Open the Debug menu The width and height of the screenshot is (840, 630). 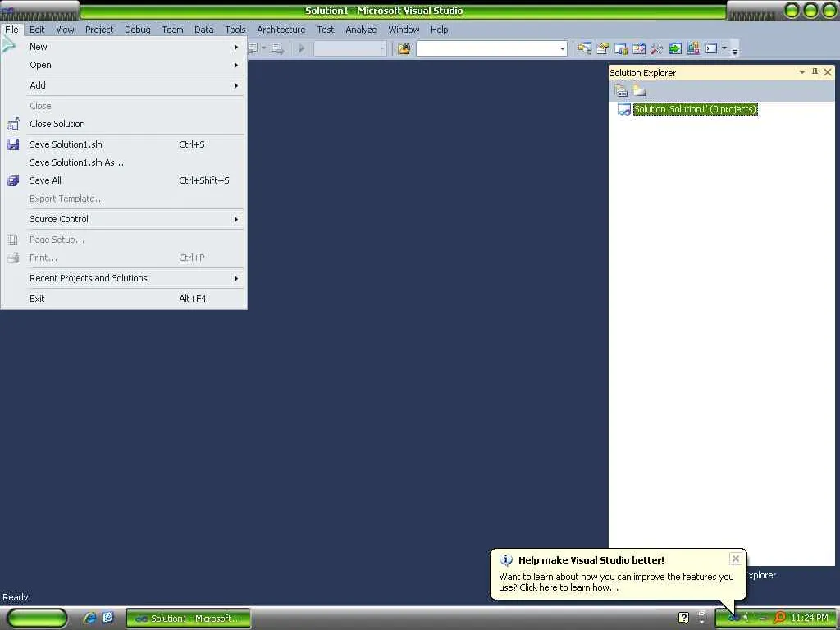click(x=138, y=30)
